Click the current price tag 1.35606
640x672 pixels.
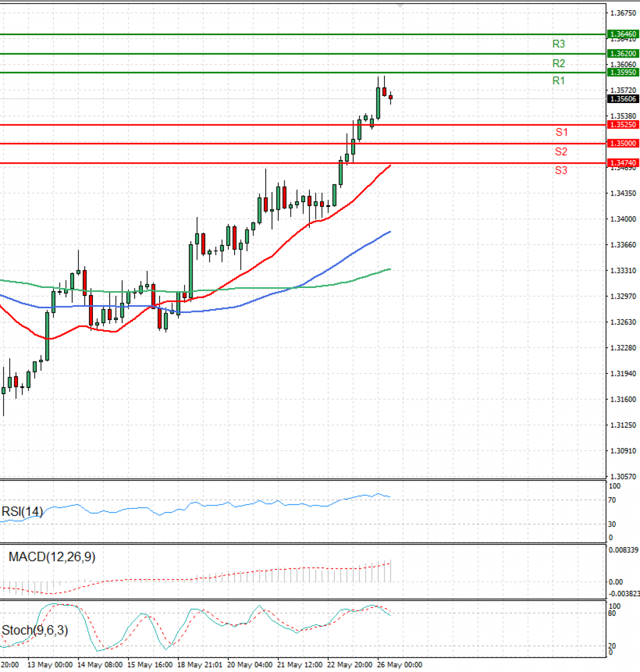622,99
